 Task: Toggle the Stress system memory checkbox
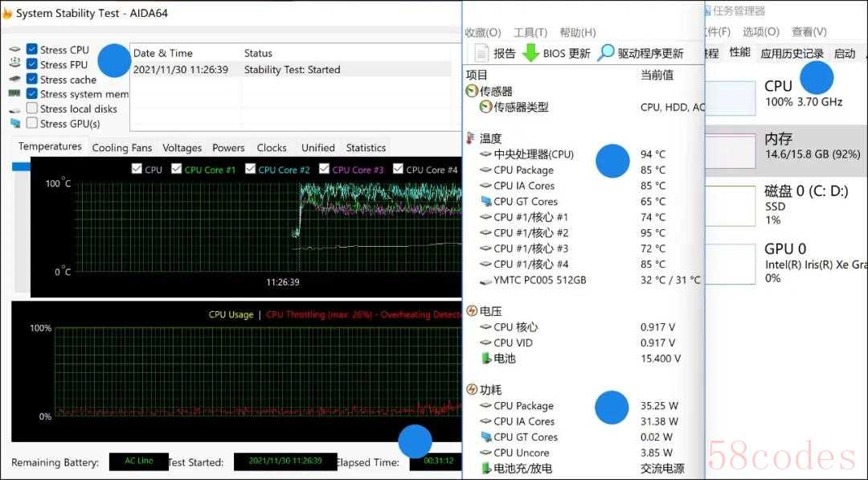tap(32, 93)
